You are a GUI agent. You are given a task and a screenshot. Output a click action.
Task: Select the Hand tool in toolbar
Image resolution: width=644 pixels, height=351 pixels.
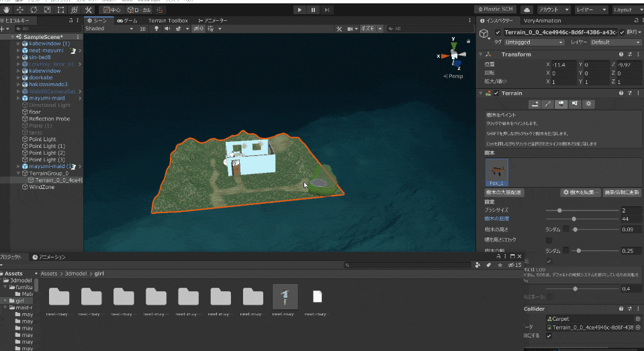(7, 10)
